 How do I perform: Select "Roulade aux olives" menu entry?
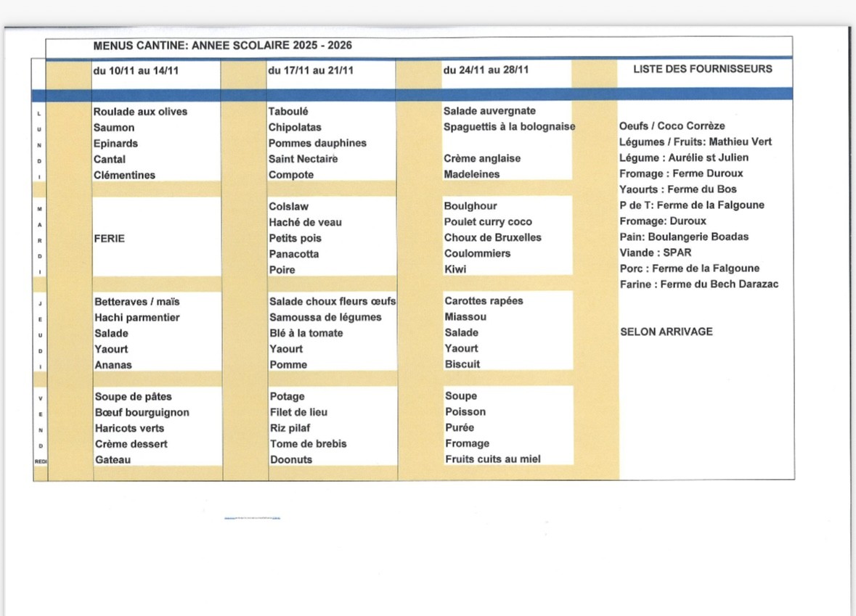click(140, 112)
